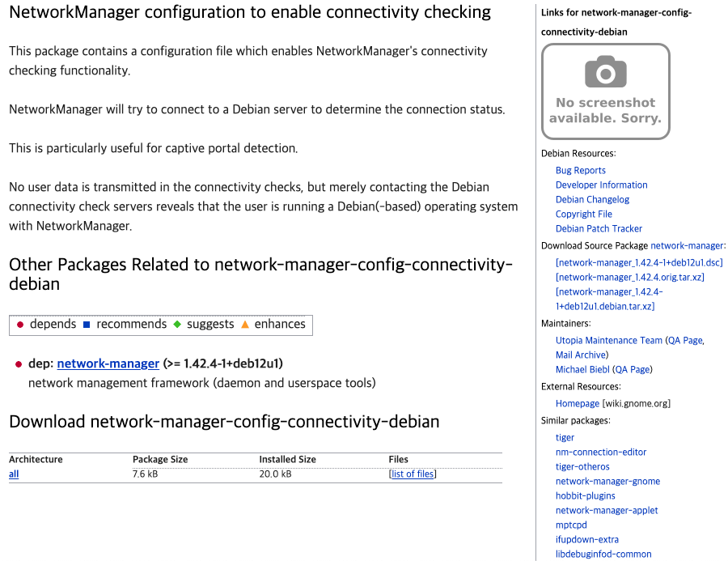The image size is (728, 561).
Task: Click the 'Similar packages:' label
Action: pyautogui.click(x=576, y=421)
